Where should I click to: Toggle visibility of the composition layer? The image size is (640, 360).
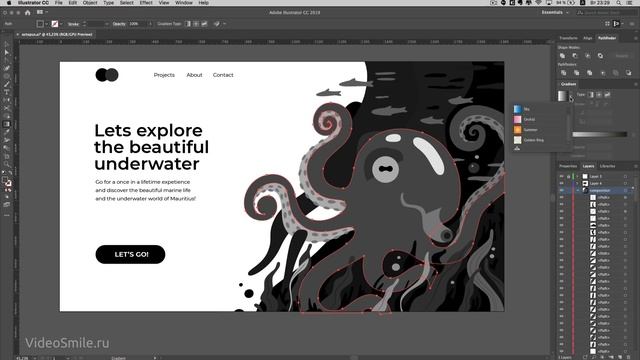tap(562, 190)
